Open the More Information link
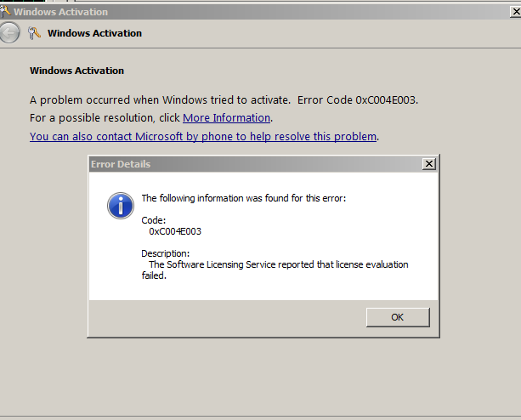This screenshot has width=521, height=420. [226, 118]
